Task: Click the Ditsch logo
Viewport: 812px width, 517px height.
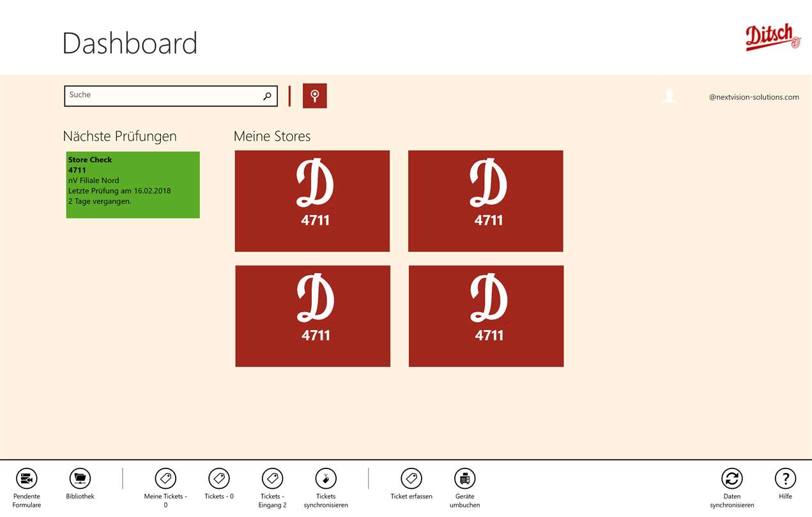Action: (x=773, y=37)
